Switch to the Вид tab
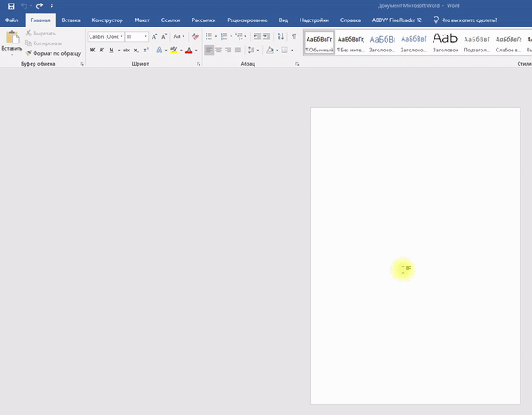The height and width of the screenshot is (415, 532). (x=284, y=20)
